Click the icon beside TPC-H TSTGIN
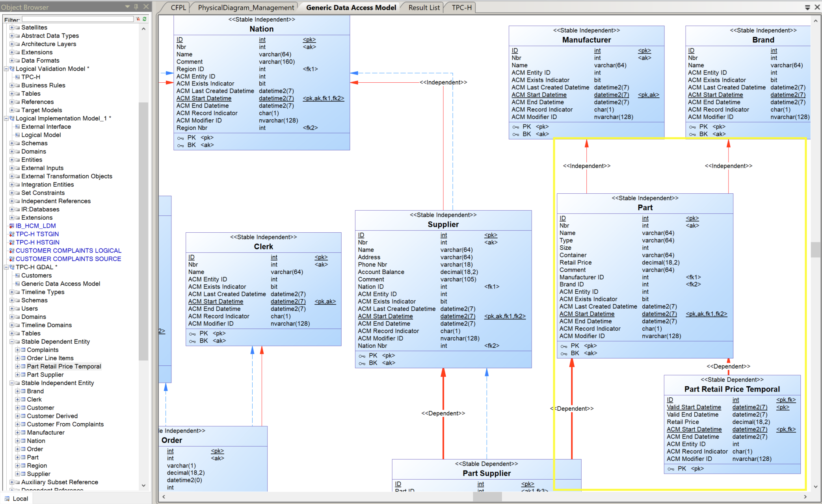The width and height of the screenshot is (822, 504). pos(12,234)
